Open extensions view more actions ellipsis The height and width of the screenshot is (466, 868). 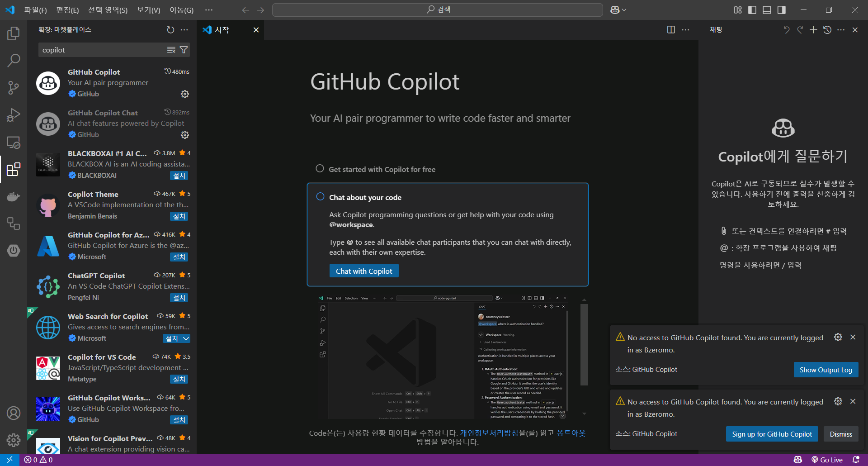pyautogui.click(x=184, y=30)
